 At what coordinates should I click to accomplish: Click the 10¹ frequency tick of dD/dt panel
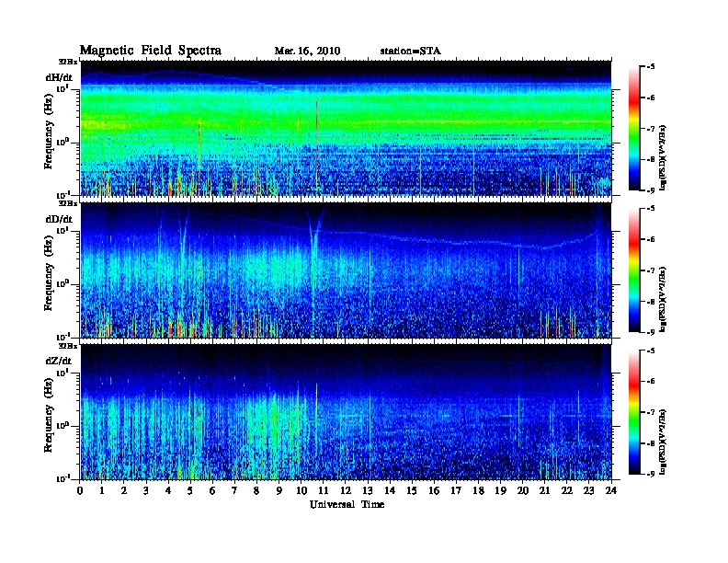point(62,231)
